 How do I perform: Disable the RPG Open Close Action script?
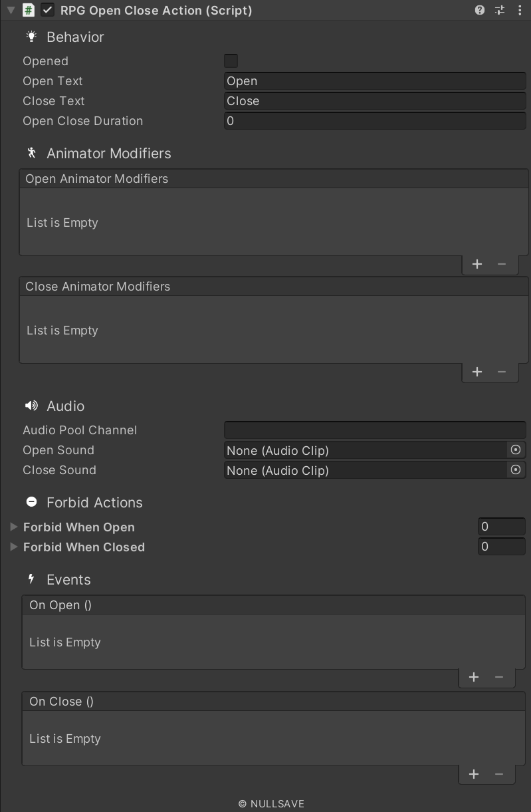coord(48,11)
